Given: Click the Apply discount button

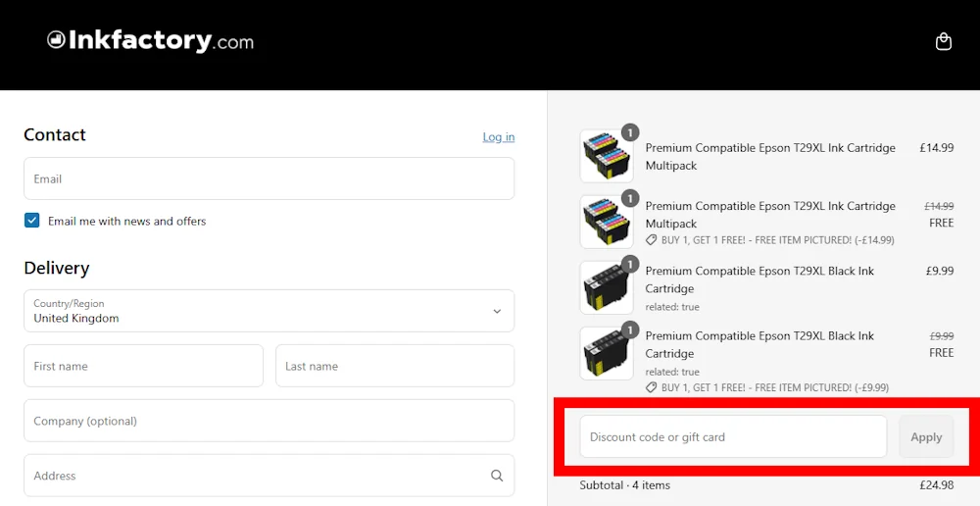Looking at the screenshot, I should [926, 436].
